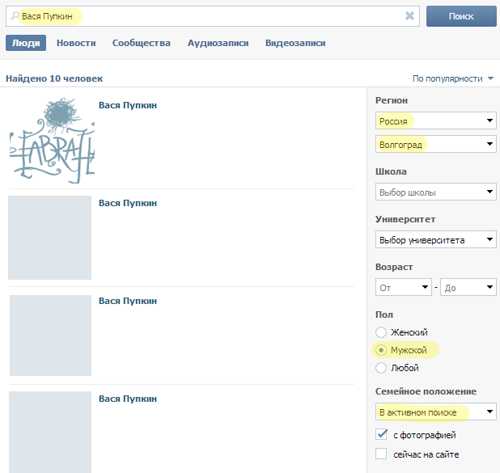Image resolution: width=500 pixels, height=473 pixels.
Task: Enable the сейчас на сайте checkbox
Action: (381, 454)
